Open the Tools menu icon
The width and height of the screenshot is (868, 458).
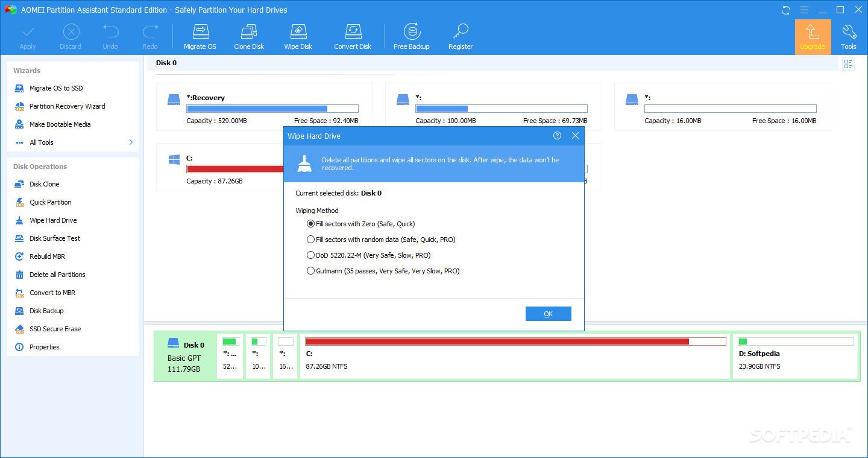(848, 35)
